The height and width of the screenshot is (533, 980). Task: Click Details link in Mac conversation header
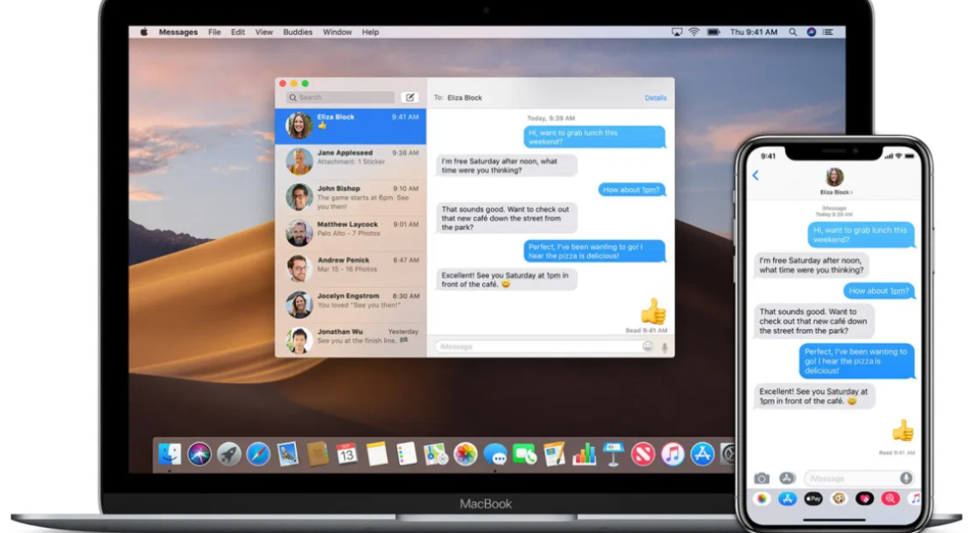pos(656,98)
